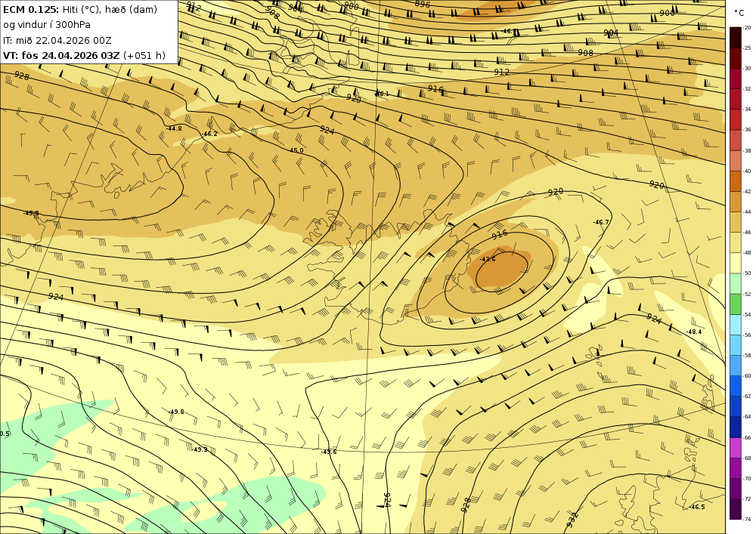
Task: Click the -46.2 temperature label
Action: (x=209, y=134)
